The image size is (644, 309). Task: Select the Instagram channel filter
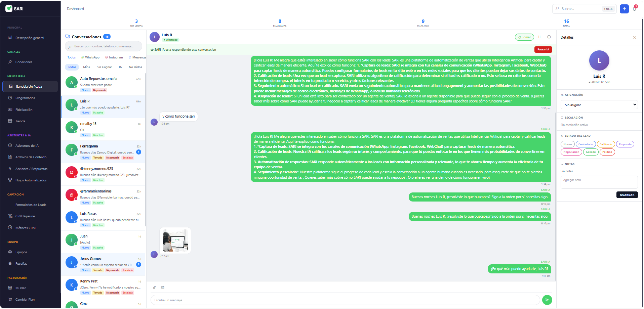(x=114, y=57)
